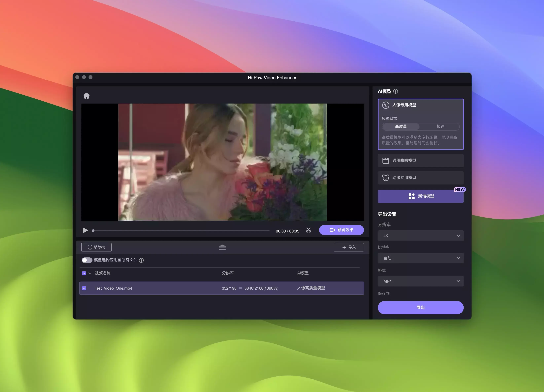Viewport: 544px width, 392px height.
Task: Click the info icon beside 模型选择应用至所有文件
Action: coord(141,260)
